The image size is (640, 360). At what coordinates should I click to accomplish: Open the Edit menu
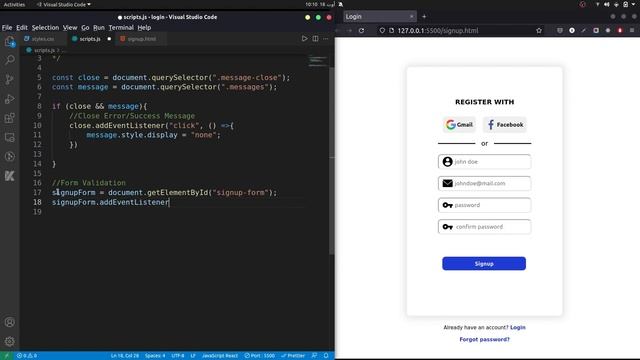click(x=22, y=28)
